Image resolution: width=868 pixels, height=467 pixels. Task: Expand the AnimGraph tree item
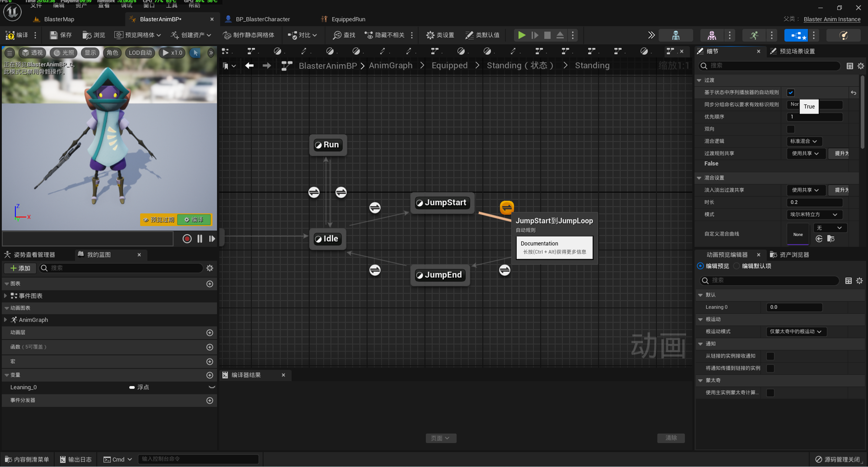(x=6, y=320)
